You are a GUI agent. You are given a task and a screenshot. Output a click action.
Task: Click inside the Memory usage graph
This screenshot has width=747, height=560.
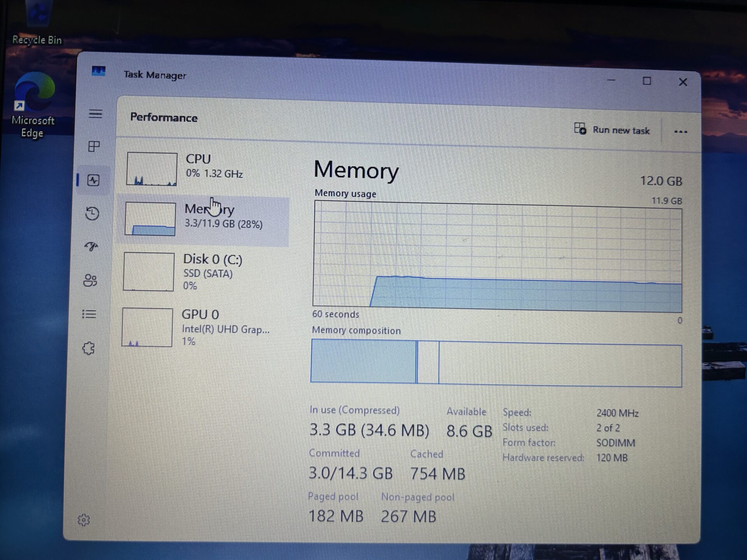tap(498, 257)
